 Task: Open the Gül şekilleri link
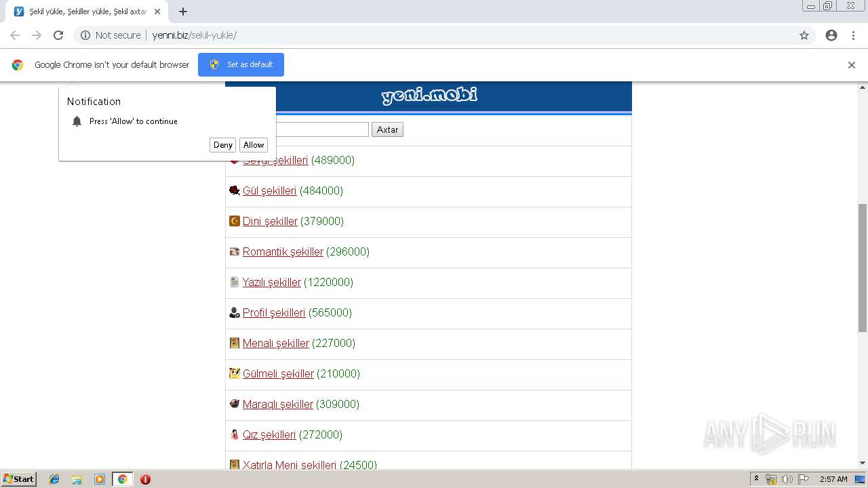pos(269,190)
